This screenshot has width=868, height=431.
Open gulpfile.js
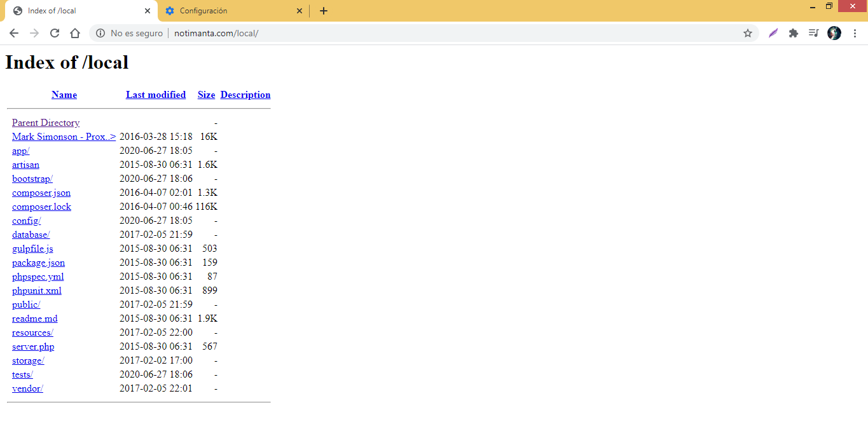(32, 249)
